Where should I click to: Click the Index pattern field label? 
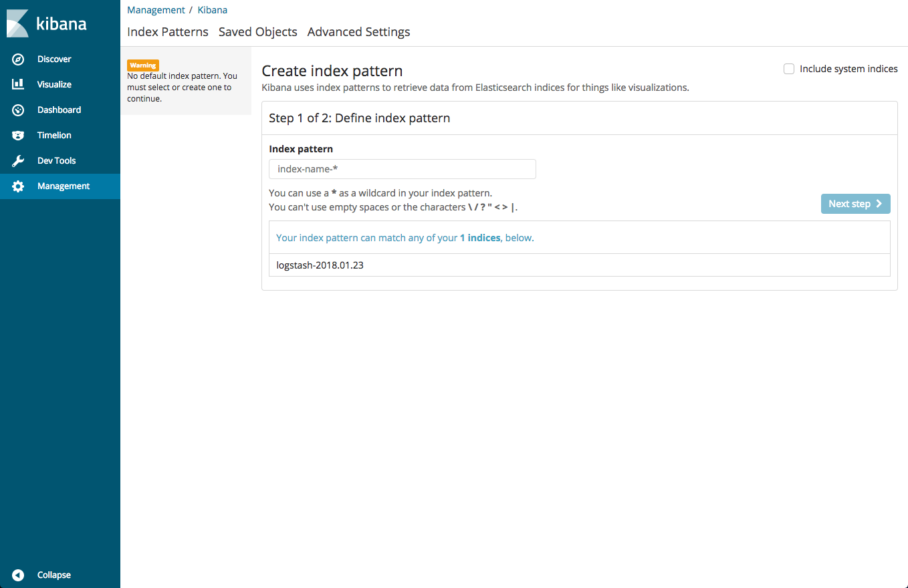point(301,149)
